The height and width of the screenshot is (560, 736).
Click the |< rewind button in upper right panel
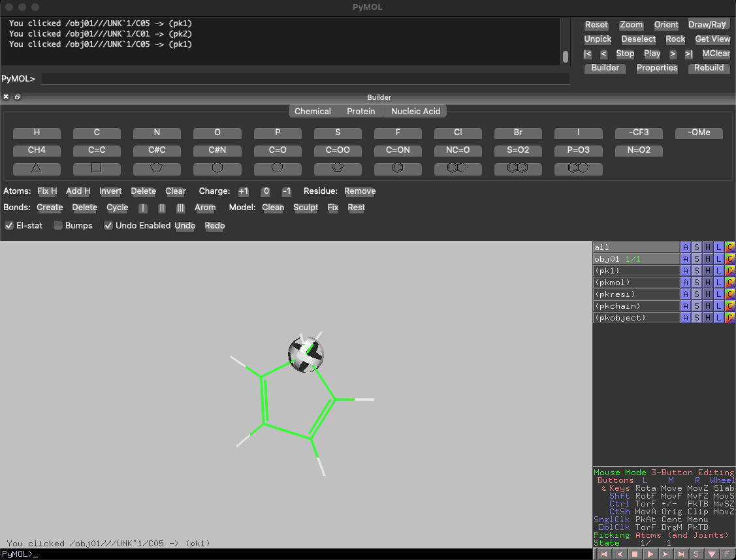pyautogui.click(x=588, y=54)
